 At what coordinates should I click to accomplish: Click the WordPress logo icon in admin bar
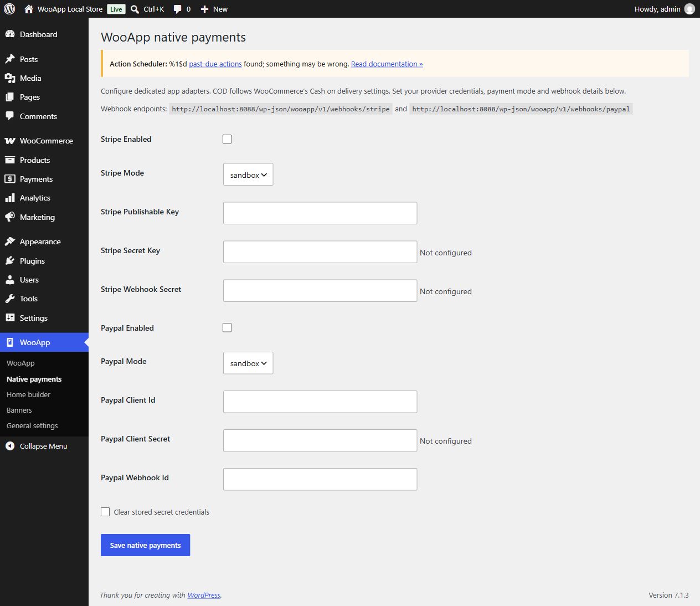tap(9, 9)
